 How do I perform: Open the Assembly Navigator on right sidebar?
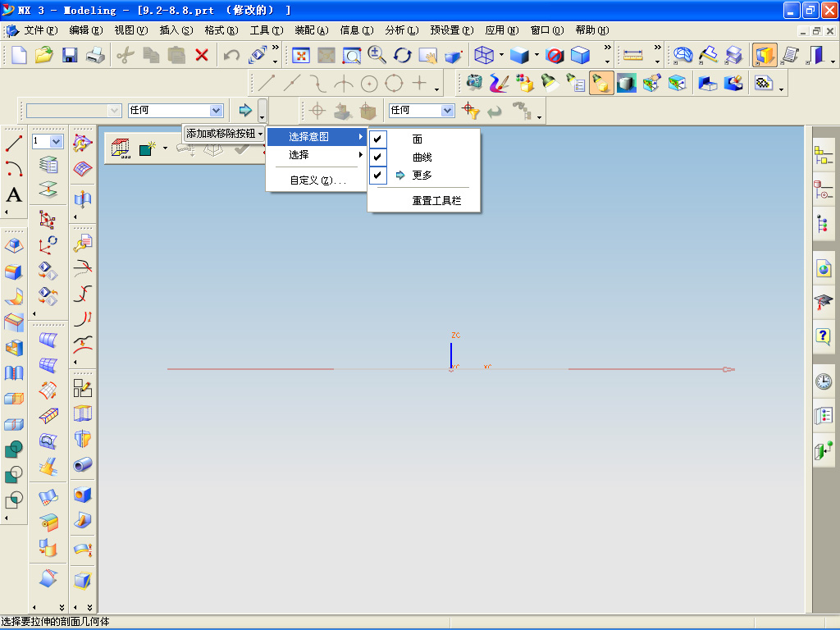click(824, 155)
